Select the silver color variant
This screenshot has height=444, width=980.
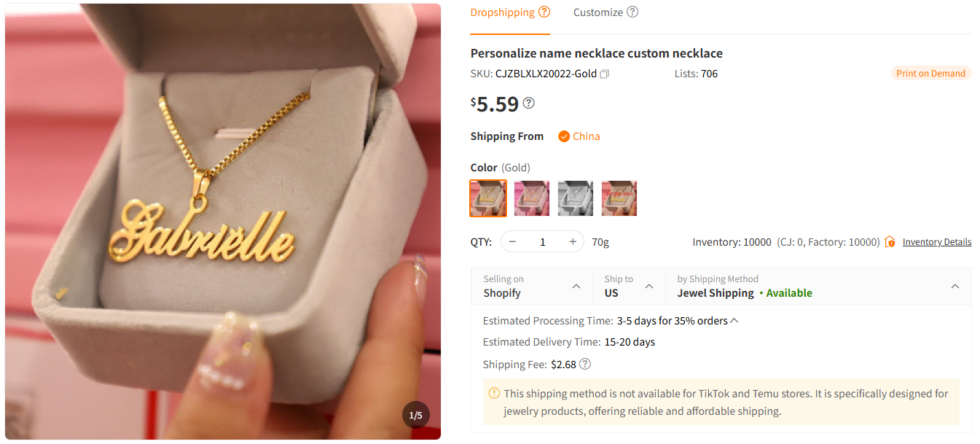pos(576,198)
